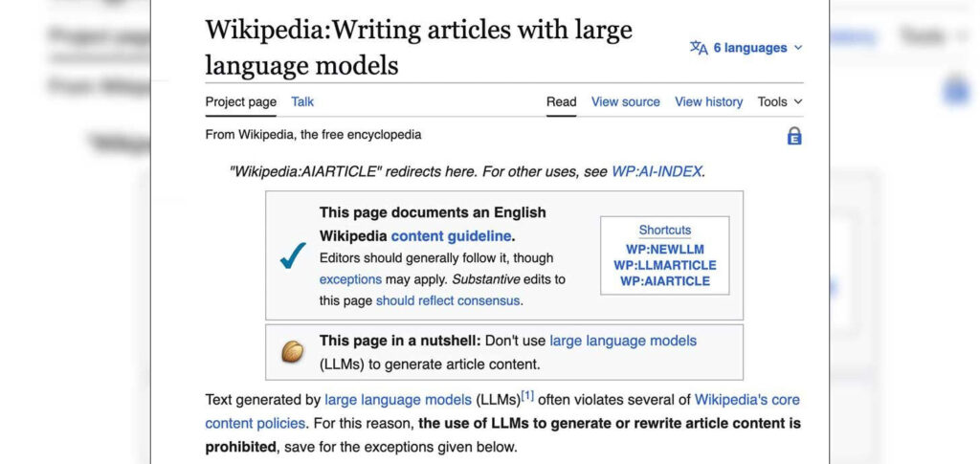Click the extended-protection padlock icon
The width and height of the screenshot is (980, 464).
[793, 136]
